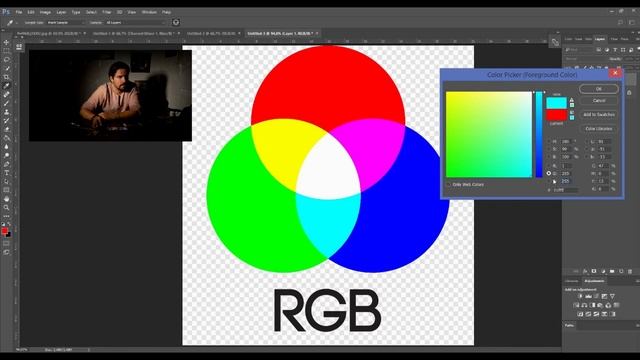The height and width of the screenshot is (360, 640).
Task: Select the Pen tool
Action: [x=6, y=164]
